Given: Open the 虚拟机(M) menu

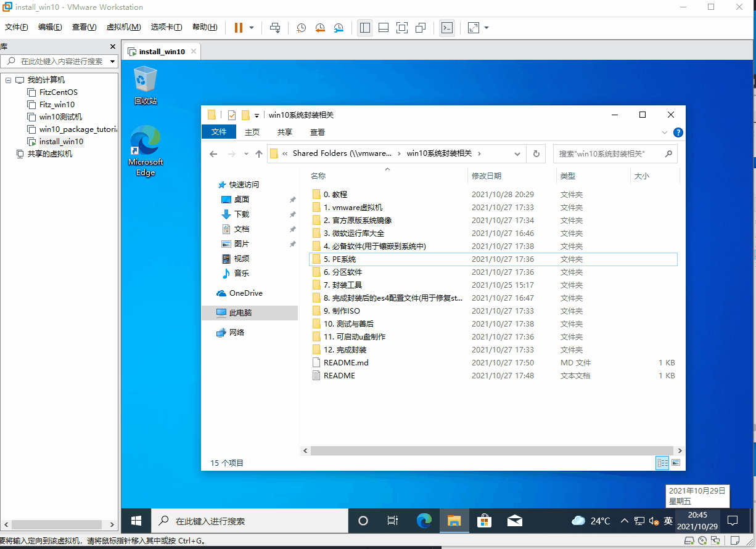Looking at the screenshot, I should click(x=123, y=27).
